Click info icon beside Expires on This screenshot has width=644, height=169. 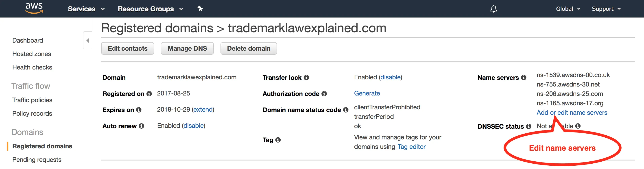[139, 110]
